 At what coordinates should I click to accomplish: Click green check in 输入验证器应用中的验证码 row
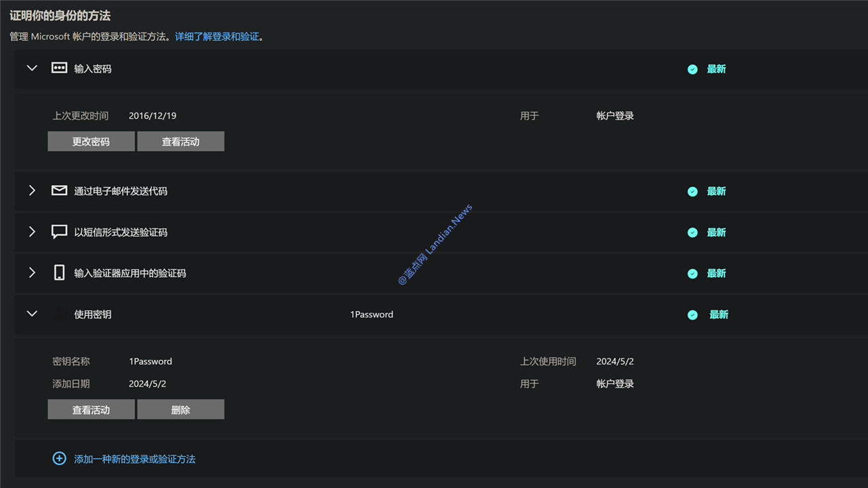[692, 274]
